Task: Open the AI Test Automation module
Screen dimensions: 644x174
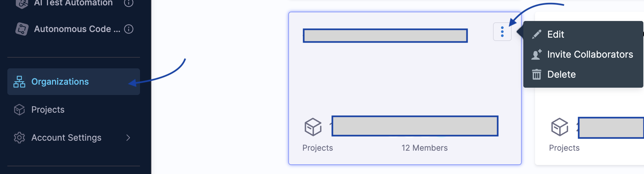Action: pos(73,3)
